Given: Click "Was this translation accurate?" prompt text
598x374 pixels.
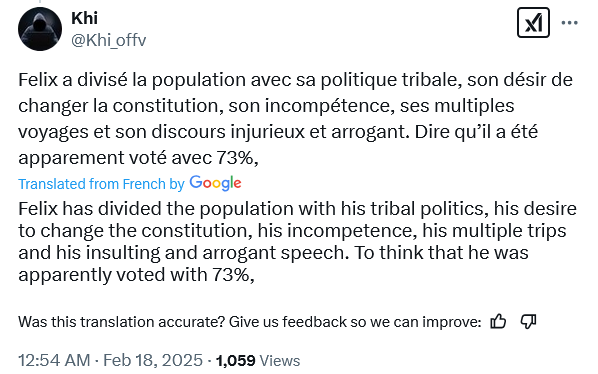Looking at the screenshot, I should [121, 322].
